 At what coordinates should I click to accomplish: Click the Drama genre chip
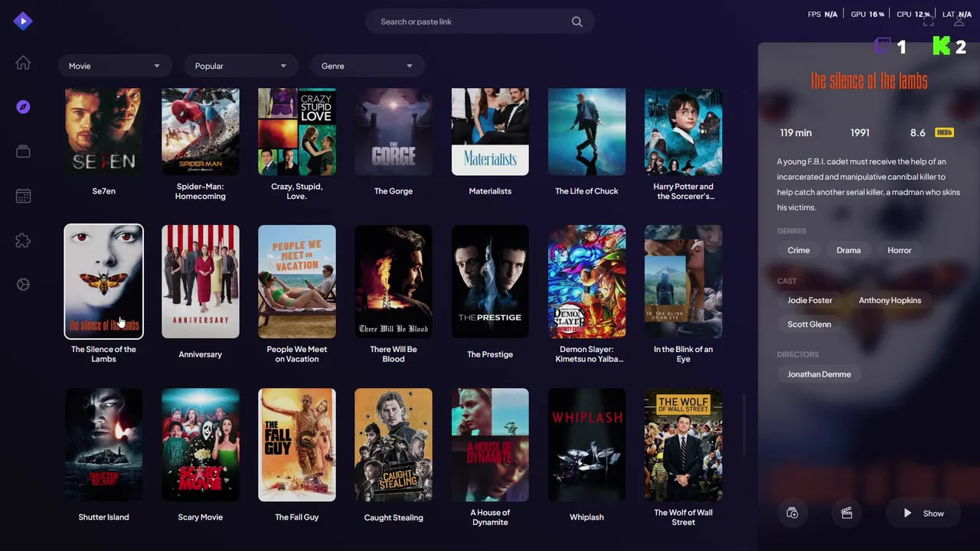(848, 250)
